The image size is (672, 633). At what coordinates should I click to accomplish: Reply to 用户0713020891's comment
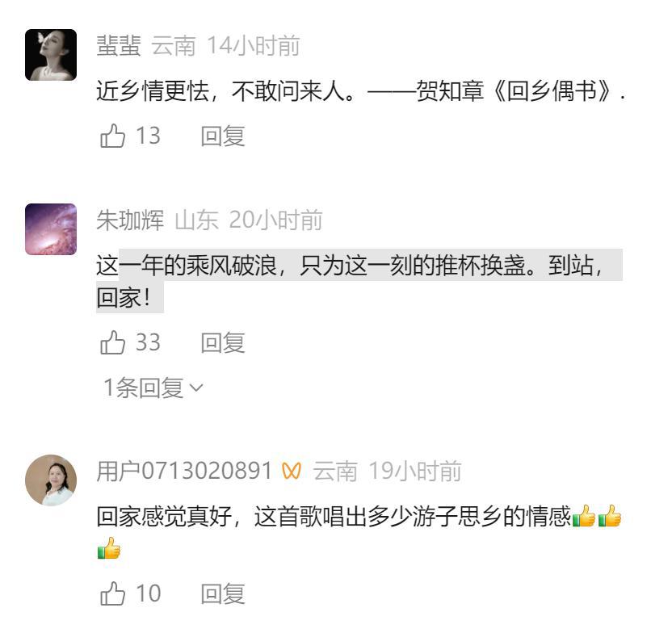click(223, 593)
